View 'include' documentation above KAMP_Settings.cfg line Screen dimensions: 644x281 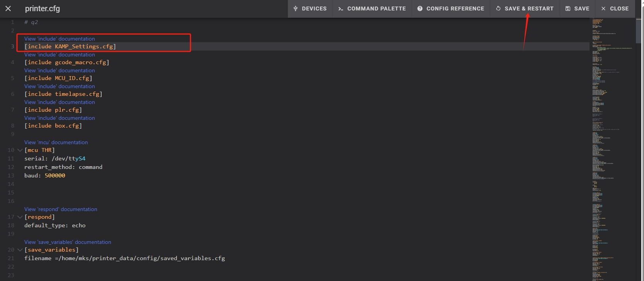tap(59, 39)
